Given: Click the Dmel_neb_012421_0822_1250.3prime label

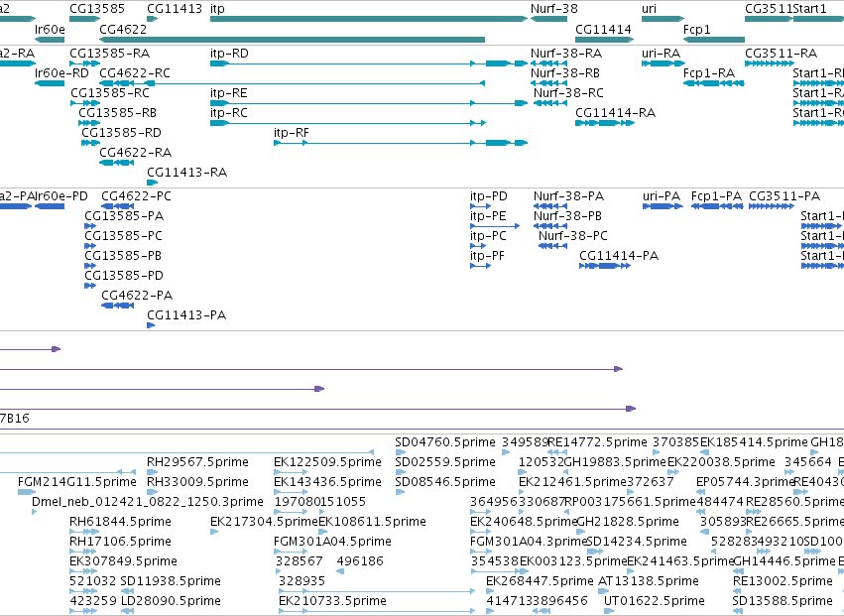Looking at the screenshot, I should [x=148, y=502].
